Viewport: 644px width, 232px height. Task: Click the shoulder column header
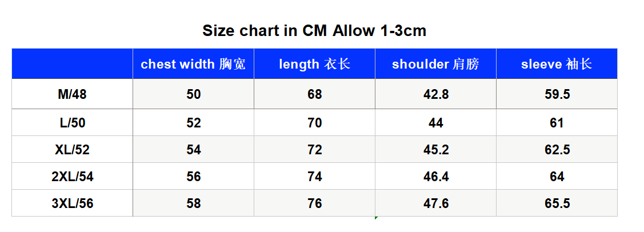click(x=436, y=64)
